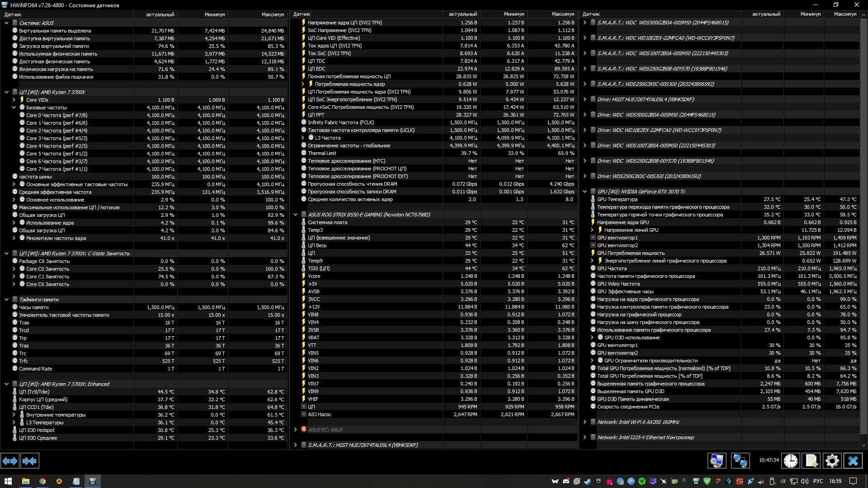This screenshot has width=868, height=488.
Task: Open the sensor settings gear icon
Action: coord(832,461)
